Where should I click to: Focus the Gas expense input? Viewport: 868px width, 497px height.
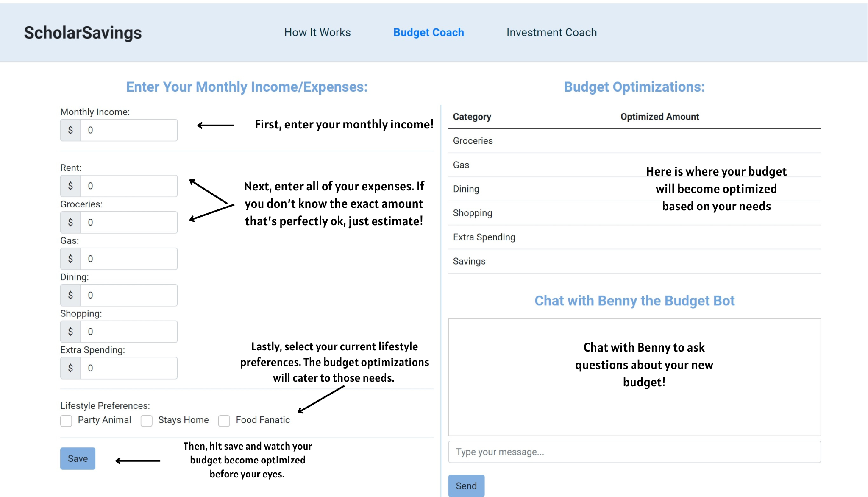[128, 259]
